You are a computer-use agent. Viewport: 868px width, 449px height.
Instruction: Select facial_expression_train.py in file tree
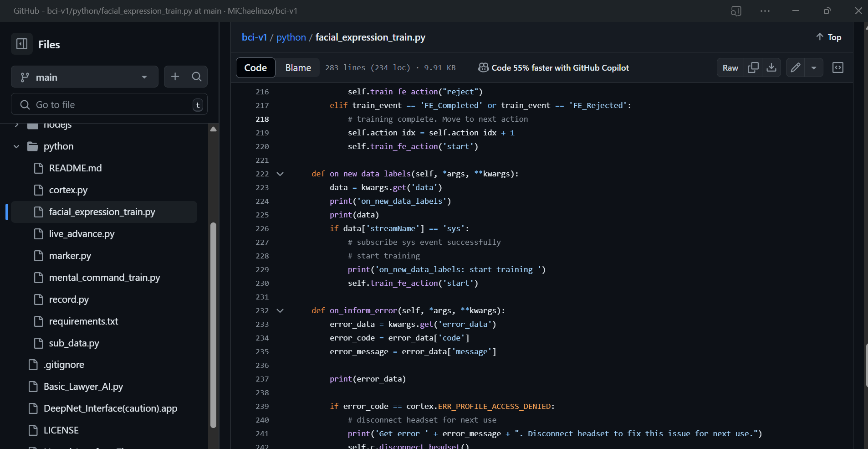point(104,212)
